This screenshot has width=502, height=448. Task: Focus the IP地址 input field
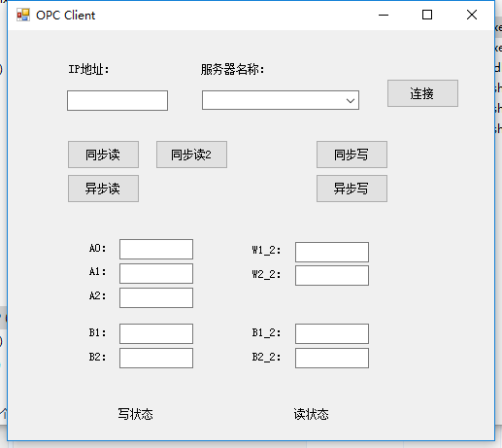[117, 101]
